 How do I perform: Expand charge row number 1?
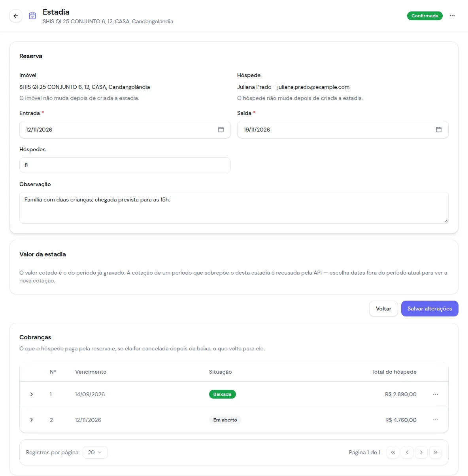click(32, 394)
